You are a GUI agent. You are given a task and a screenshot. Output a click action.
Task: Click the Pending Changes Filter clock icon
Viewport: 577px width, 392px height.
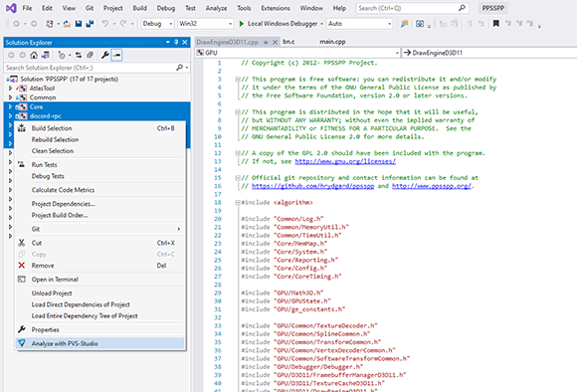coord(62,55)
